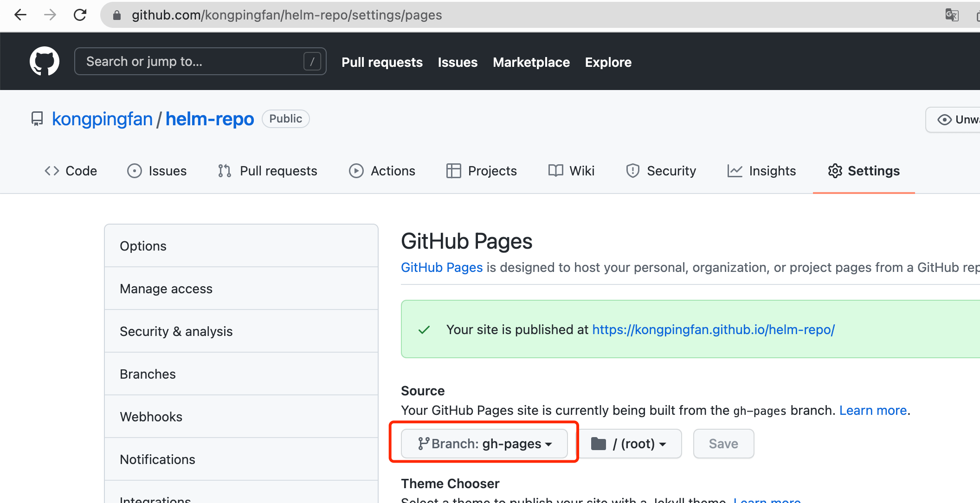Open the repository Issues tab
980x503 pixels.
click(x=157, y=171)
